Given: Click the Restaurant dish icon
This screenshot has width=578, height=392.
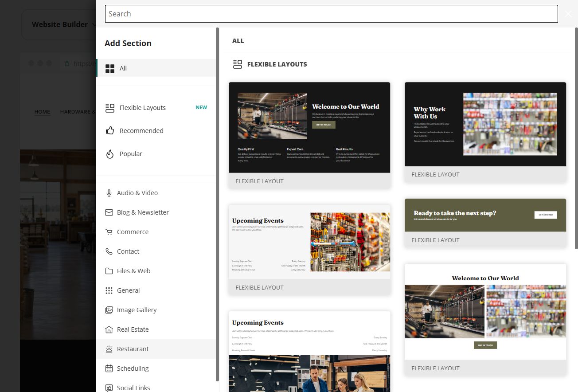Looking at the screenshot, I should (109, 349).
